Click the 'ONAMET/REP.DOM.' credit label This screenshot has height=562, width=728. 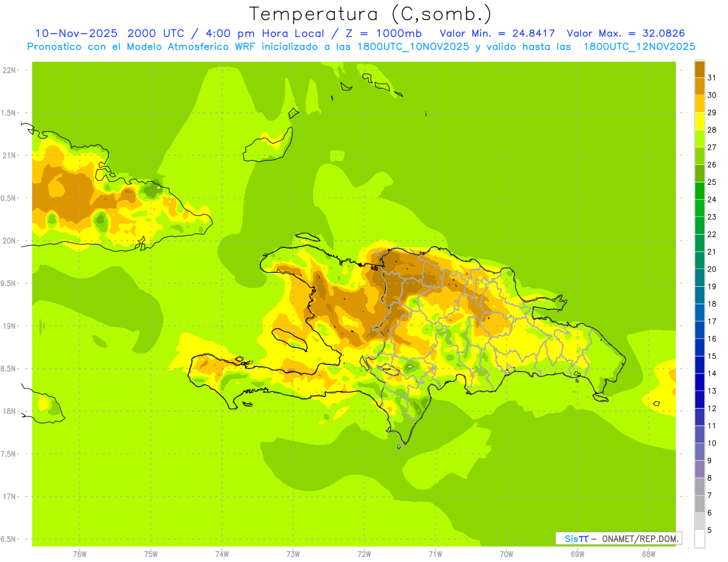(x=639, y=538)
